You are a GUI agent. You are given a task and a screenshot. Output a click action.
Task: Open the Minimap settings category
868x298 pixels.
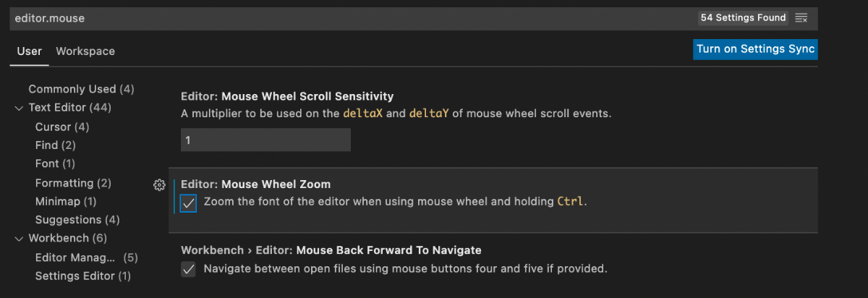pyautogui.click(x=66, y=201)
